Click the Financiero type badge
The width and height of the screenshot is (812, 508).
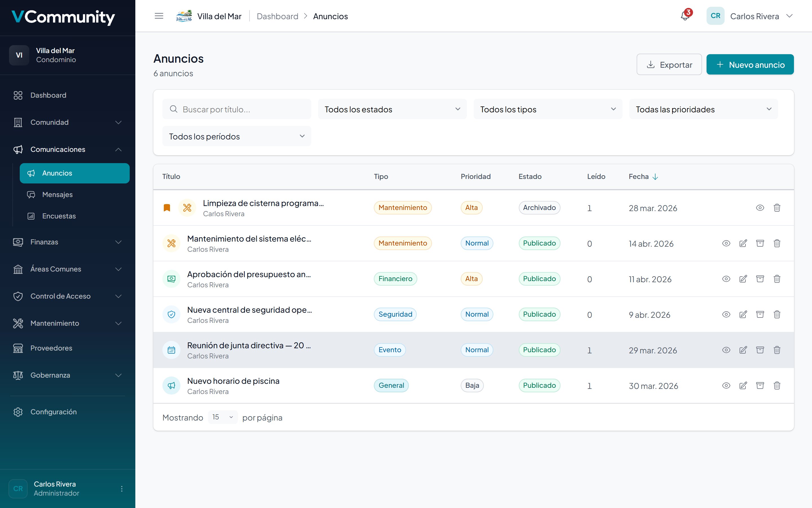pyautogui.click(x=395, y=279)
